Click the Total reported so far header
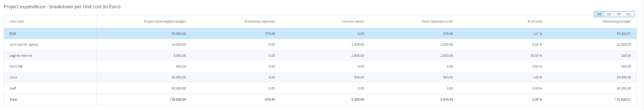Image resolution: width=644 pixels, height=110 pixels. pyautogui.click(x=437, y=21)
